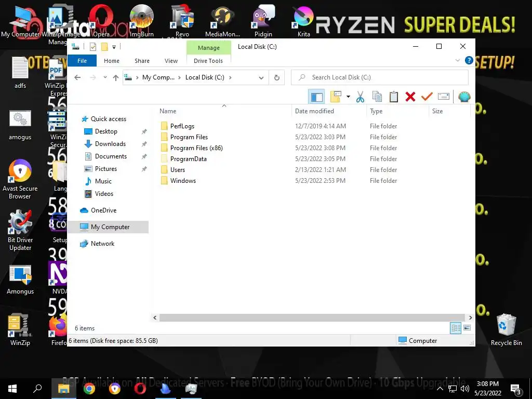Open the View ribbon tab
Viewport: 532px width, 399px height.
click(171, 61)
